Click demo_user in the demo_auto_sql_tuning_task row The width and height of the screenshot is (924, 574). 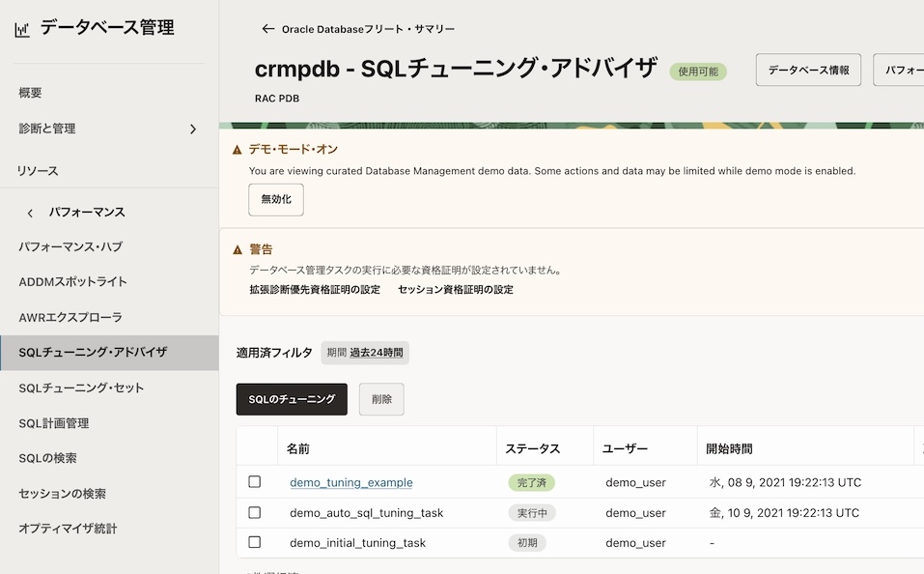(x=636, y=513)
